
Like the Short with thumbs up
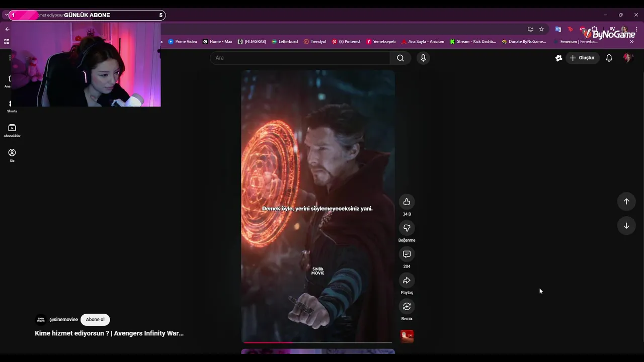[x=407, y=202]
